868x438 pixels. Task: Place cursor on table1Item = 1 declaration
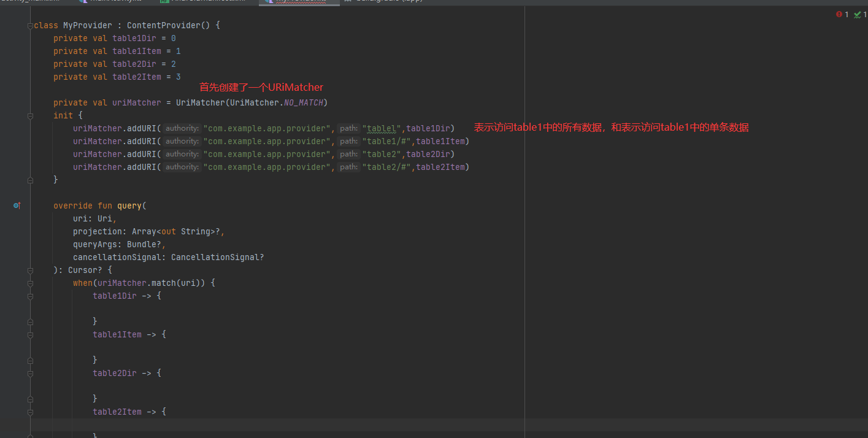pos(147,51)
